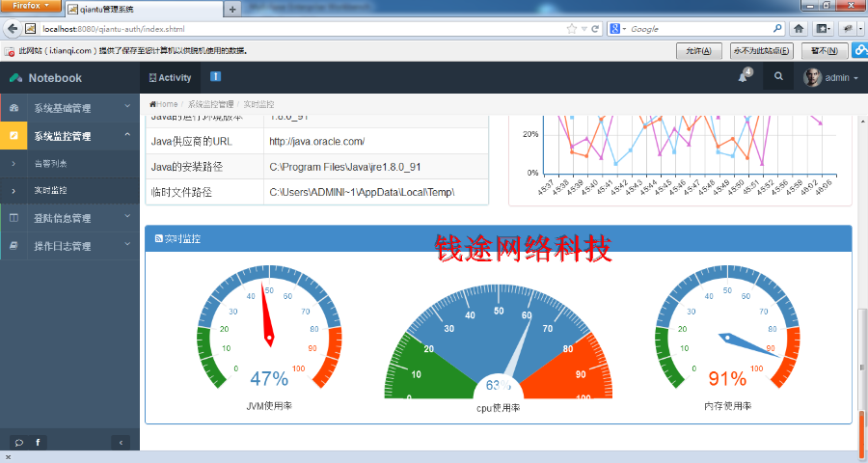Viewport: 868px width, 463px height.
Task: Click into the Google search box
Action: [700, 29]
